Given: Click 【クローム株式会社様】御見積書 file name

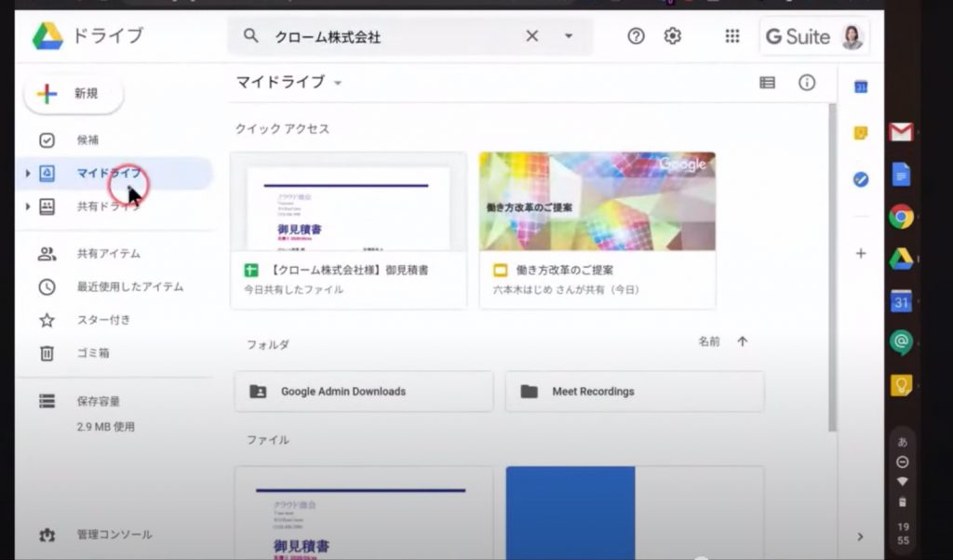Looking at the screenshot, I should pos(348,271).
